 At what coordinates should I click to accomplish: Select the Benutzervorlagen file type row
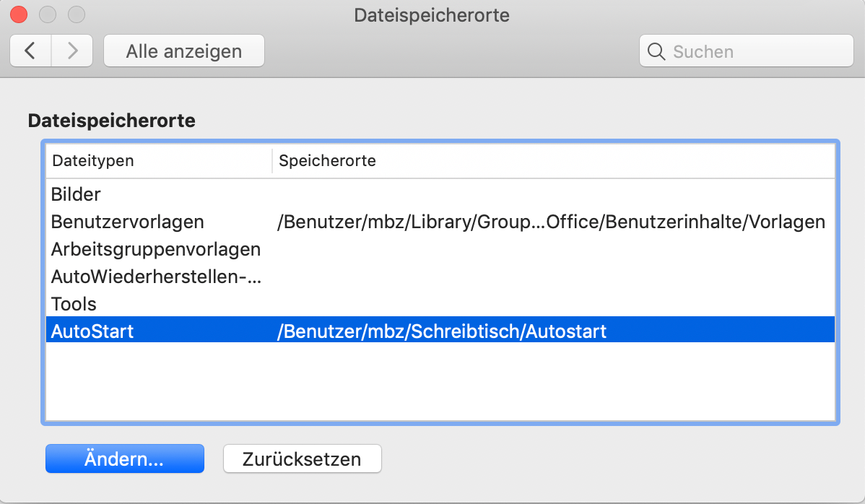pos(440,222)
